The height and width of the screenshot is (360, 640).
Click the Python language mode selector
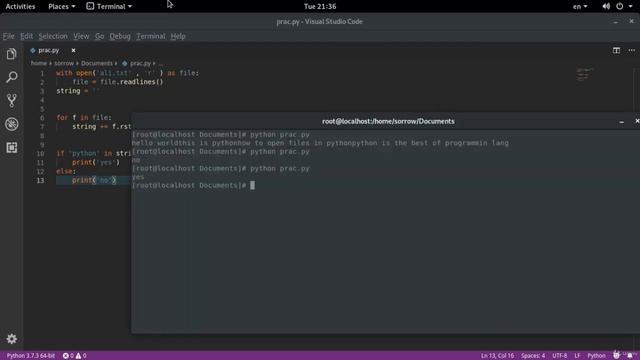click(x=596, y=356)
